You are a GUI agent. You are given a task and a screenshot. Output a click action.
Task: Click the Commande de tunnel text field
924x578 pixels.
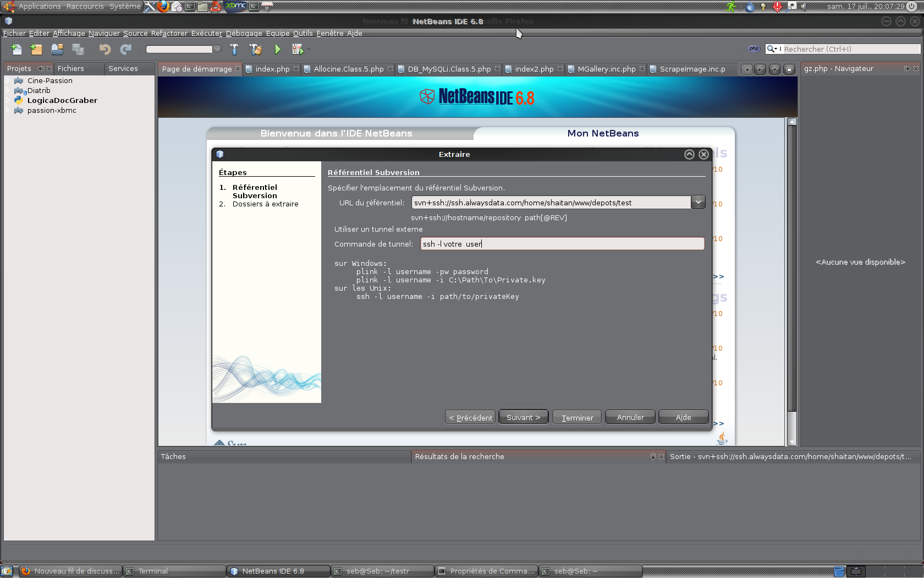pyautogui.click(x=562, y=244)
